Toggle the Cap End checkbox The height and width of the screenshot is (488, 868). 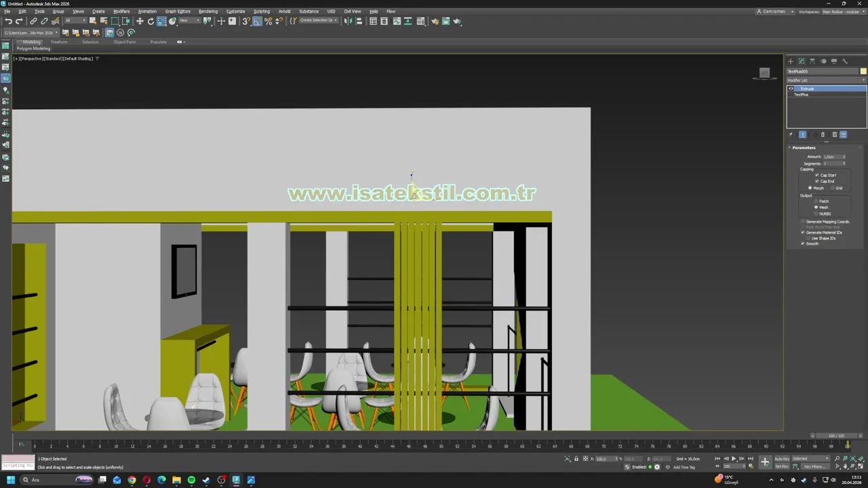tap(817, 182)
